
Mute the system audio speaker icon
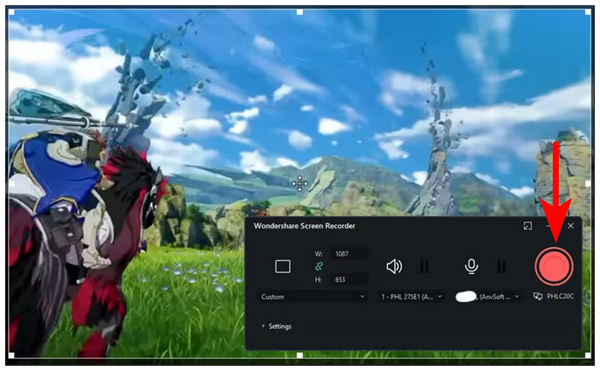click(394, 266)
